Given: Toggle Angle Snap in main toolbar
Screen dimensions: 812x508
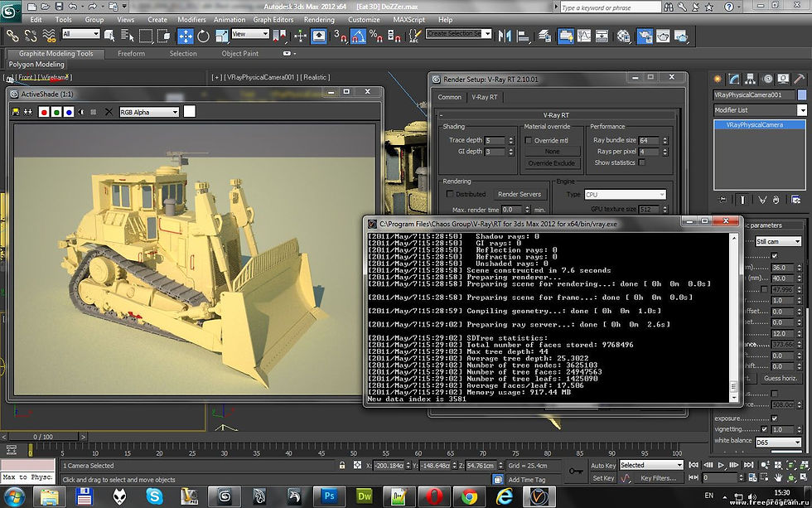Looking at the screenshot, I should pyautogui.click(x=358, y=36).
